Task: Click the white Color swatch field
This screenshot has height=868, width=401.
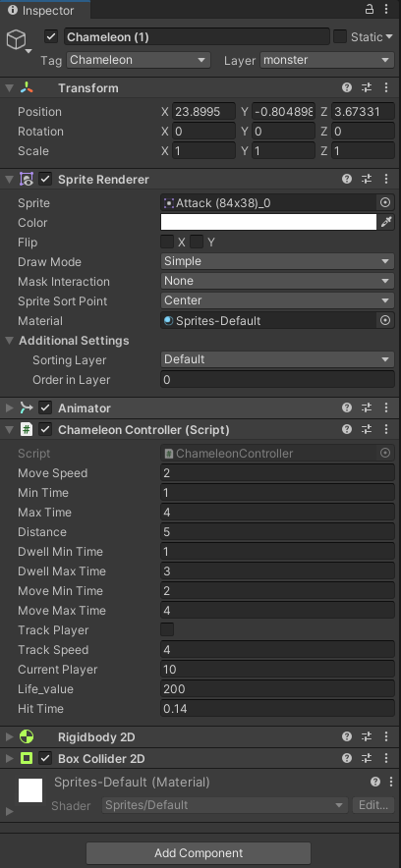Action: 268,222
